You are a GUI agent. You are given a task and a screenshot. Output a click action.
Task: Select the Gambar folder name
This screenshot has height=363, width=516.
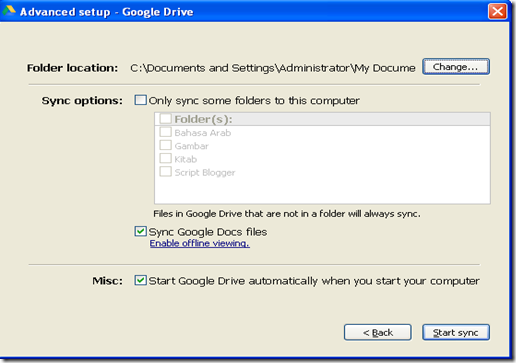pyautogui.click(x=192, y=146)
